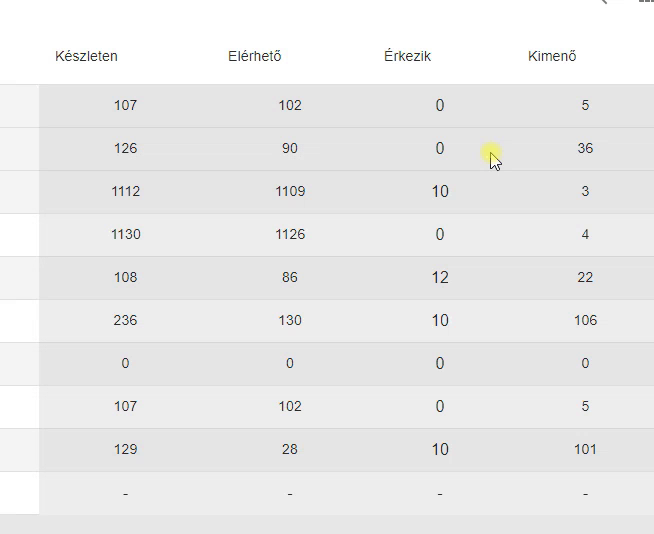654x534 pixels.
Task: Click the Elérhető value 1109
Action: click(290, 191)
